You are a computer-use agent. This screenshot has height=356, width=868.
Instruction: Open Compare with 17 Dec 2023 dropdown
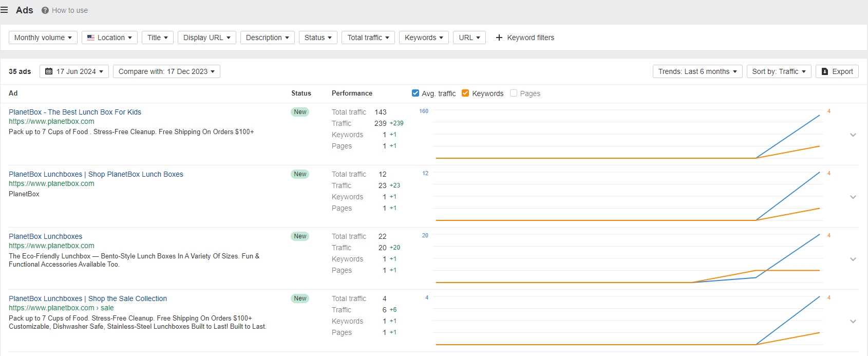(x=166, y=71)
